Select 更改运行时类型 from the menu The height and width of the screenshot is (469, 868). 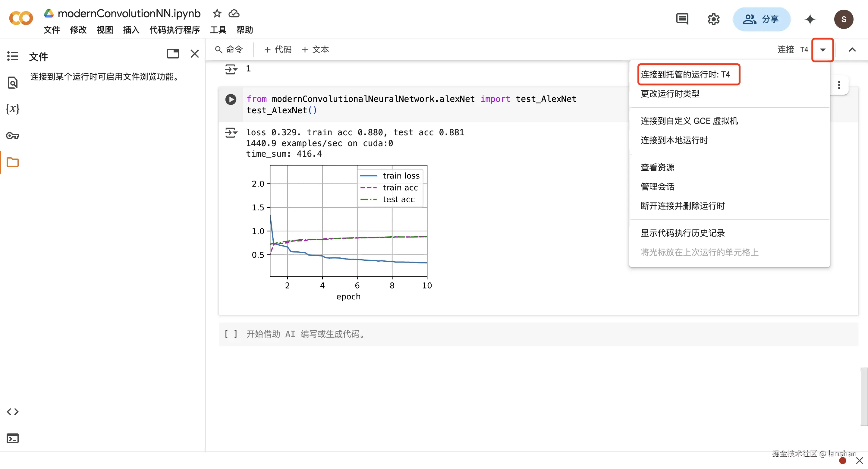point(670,94)
